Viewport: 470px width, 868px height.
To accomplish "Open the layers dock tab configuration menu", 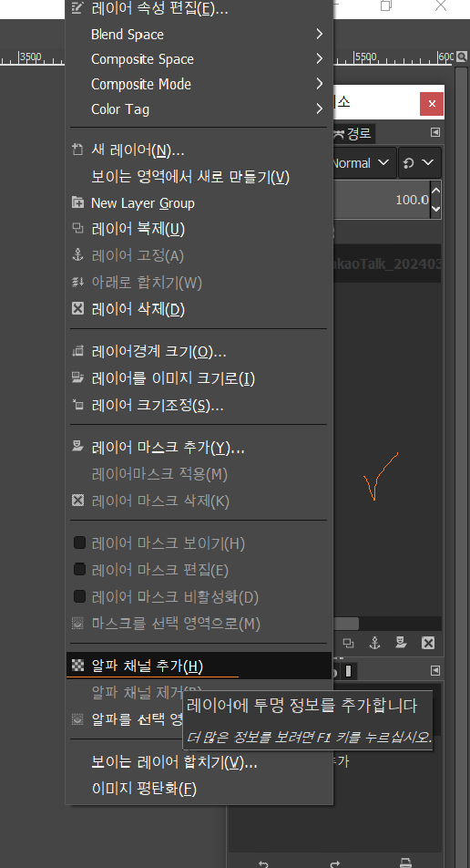I will pyautogui.click(x=435, y=132).
